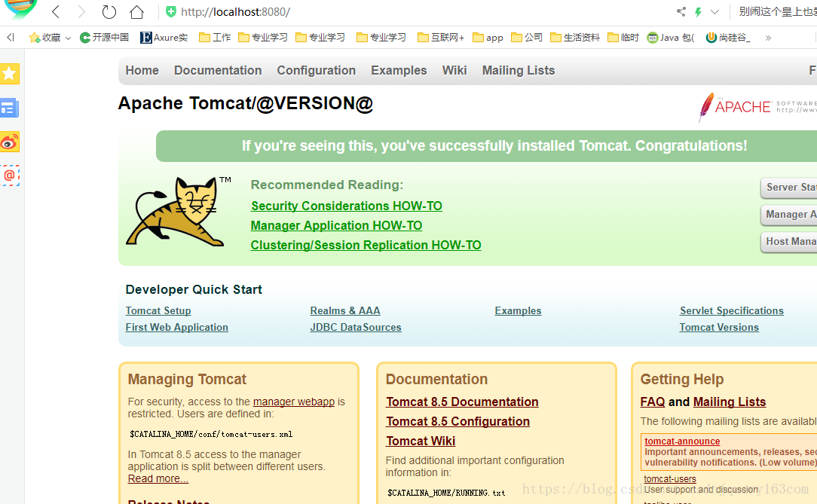The height and width of the screenshot is (504, 817).
Task: Select the Home navigation item
Action: (x=142, y=70)
